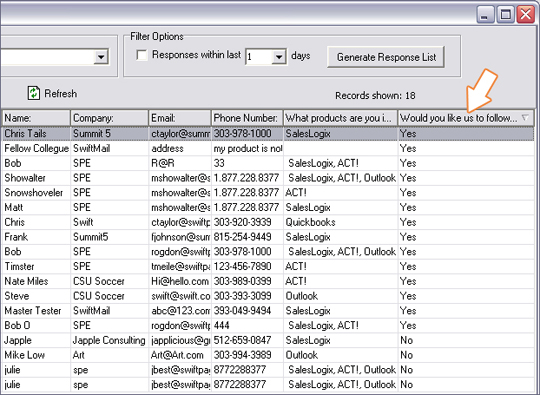Click the Mike Low name cell
Viewport: 540px width, 395px height.
[36, 355]
